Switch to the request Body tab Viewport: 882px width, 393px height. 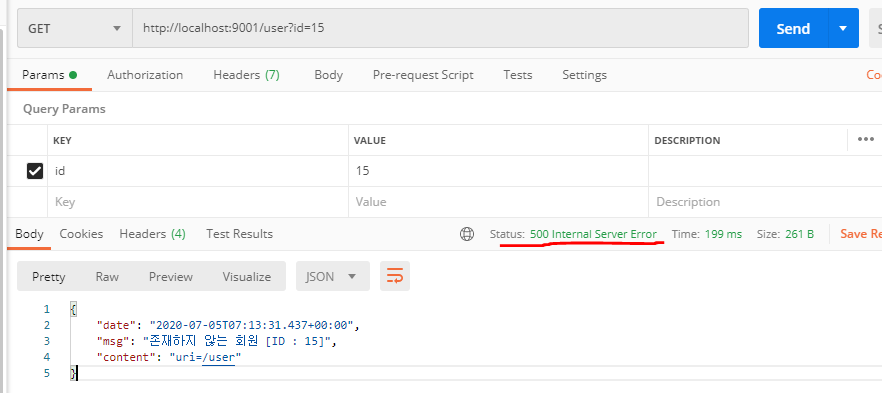pos(328,75)
